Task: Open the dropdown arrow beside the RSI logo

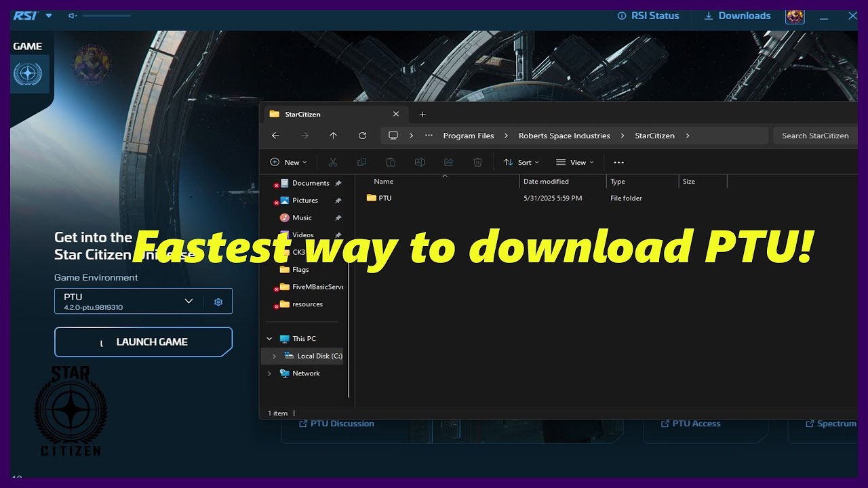Action: [x=49, y=16]
